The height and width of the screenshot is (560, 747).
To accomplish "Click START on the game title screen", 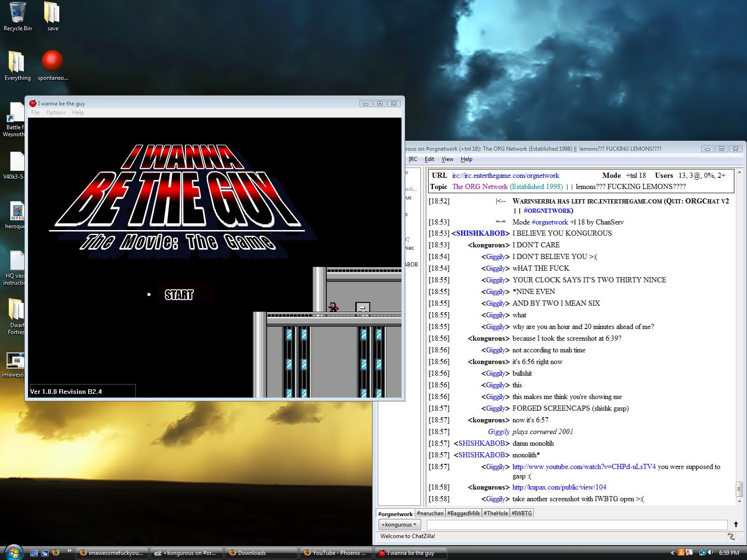I will pos(179,294).
